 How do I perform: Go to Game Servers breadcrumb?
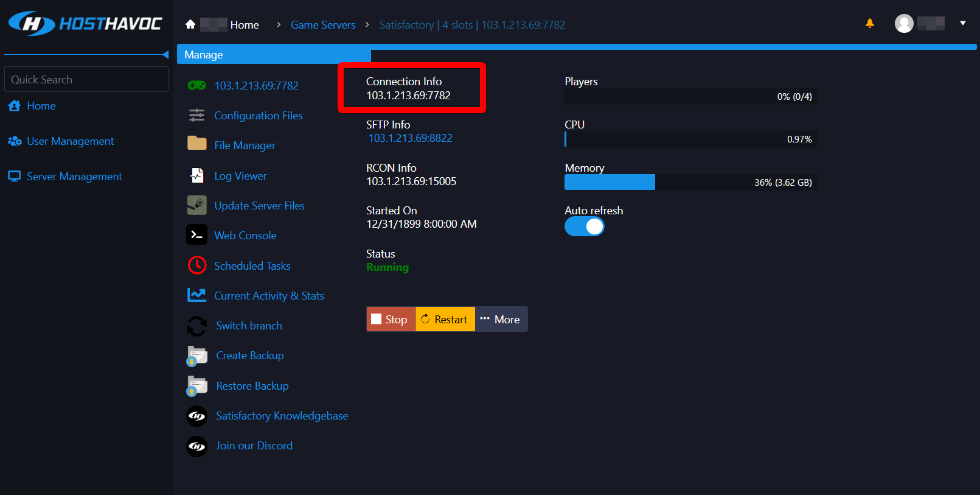[323, 25]
